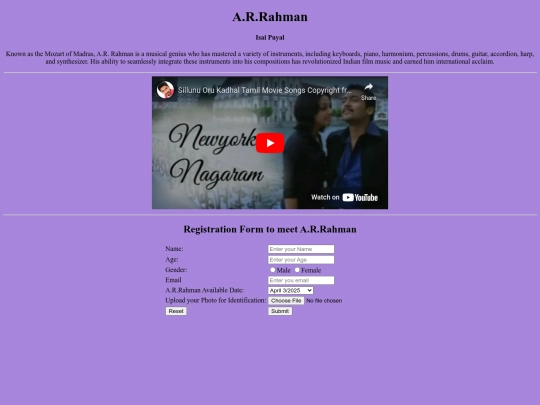The width and height of the screenshot is (540, 405).
Task: Select the Female radio button
Action: (x=297, y=270)
